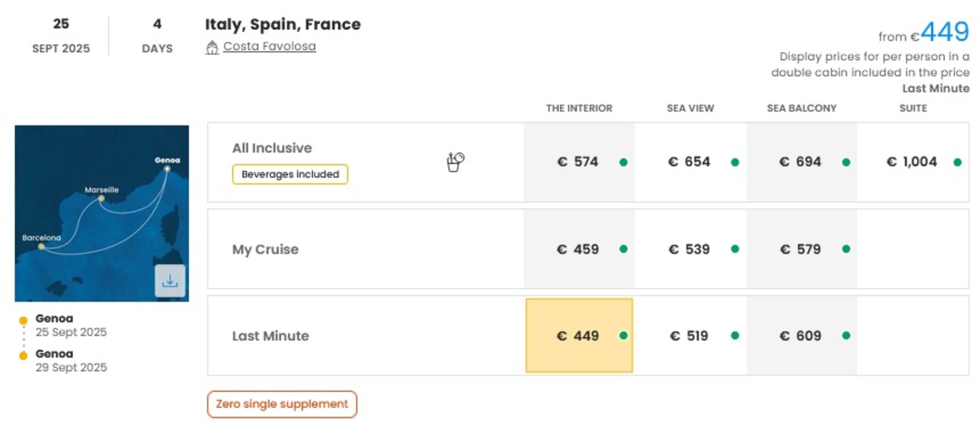The image size is (980, 426).
Task: Click highlighted Last Minute interior €449 cell
Action: [579, 335]
